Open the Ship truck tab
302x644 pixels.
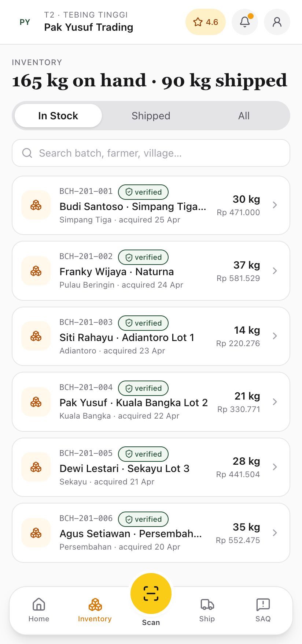click(x=207, y=610)
